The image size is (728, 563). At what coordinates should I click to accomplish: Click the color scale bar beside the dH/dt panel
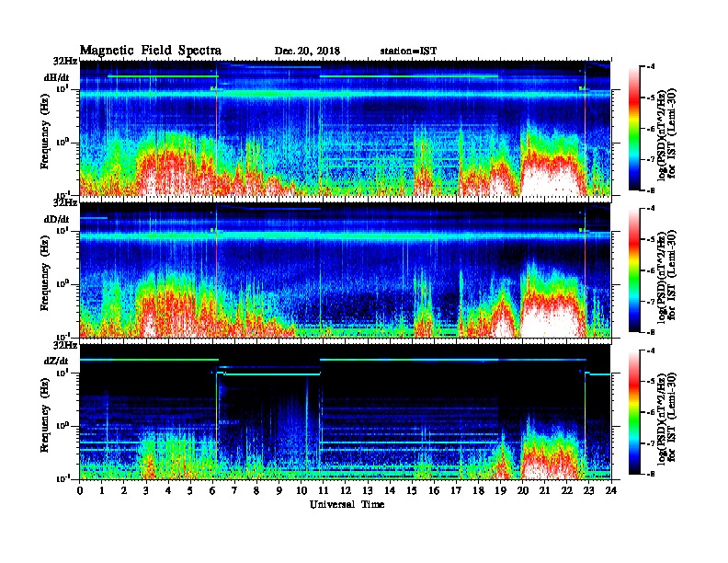coord(634,128)
